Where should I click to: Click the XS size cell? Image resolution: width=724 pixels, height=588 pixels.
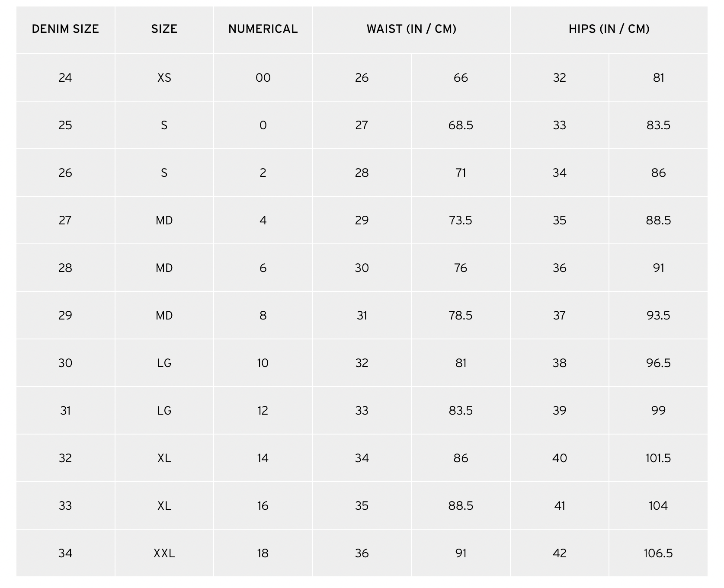point(164,78)
